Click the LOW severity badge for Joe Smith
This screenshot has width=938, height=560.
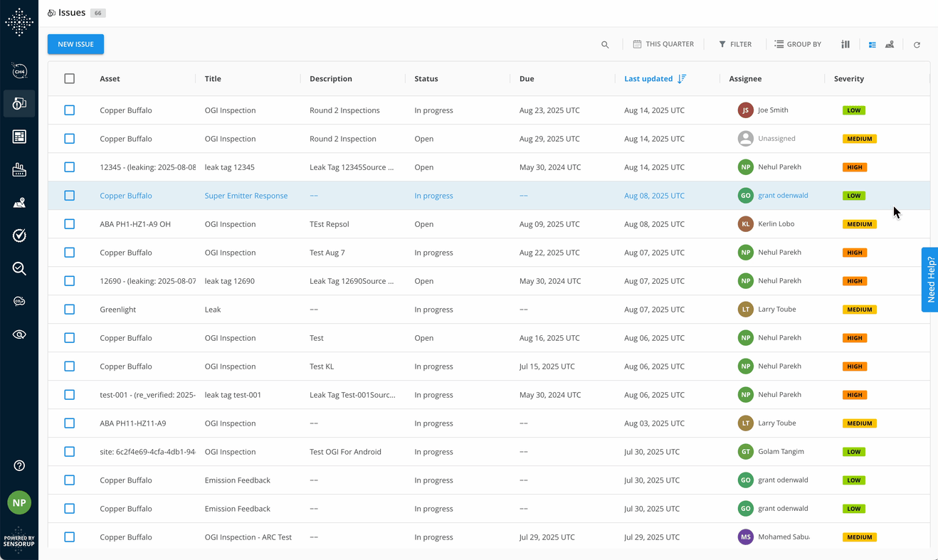pyautogui.click(x=854, y=110)
